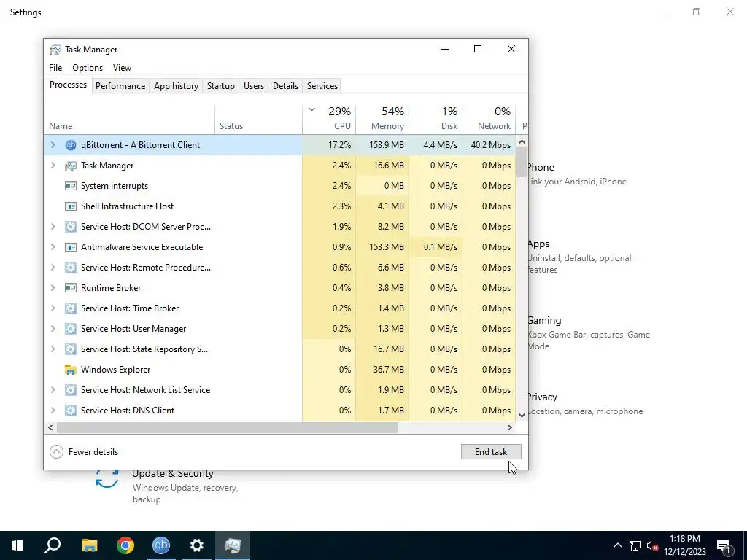
Task: Expand the qBittorrent process group
Action: [x=53, y=145]
